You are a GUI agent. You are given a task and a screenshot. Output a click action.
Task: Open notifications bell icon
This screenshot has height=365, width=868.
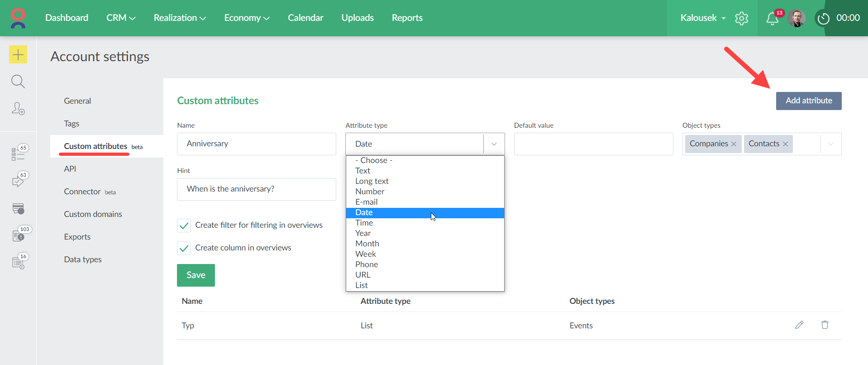point(772,19)
